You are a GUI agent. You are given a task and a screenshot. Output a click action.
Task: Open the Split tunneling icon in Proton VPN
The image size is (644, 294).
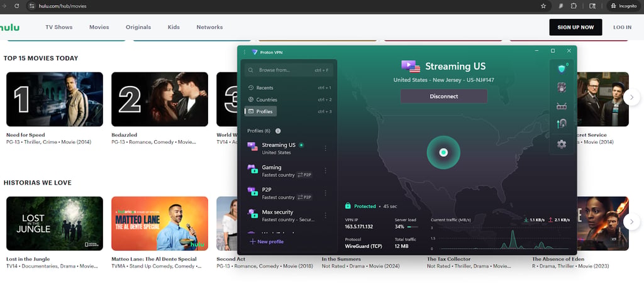(x=562, y=124)
